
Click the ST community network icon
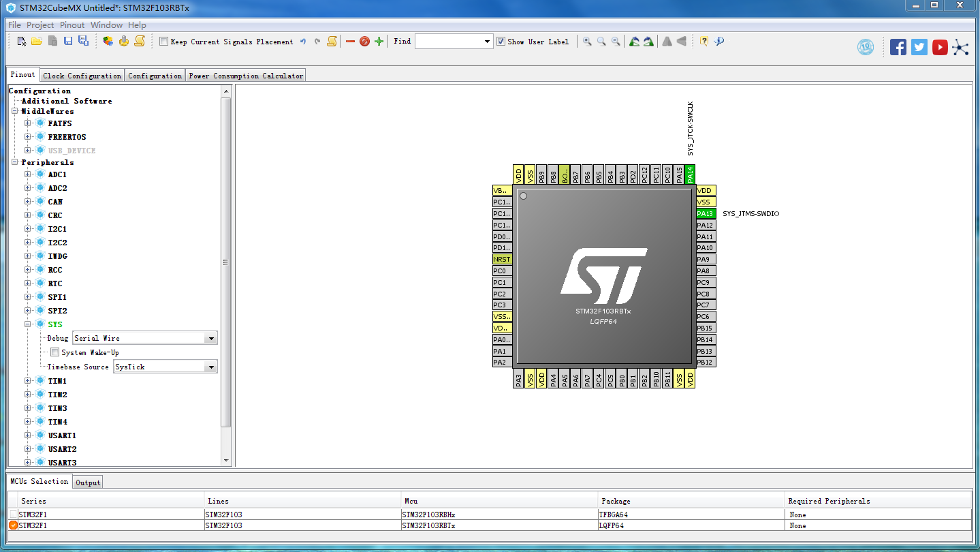click(x=960, y=47)
